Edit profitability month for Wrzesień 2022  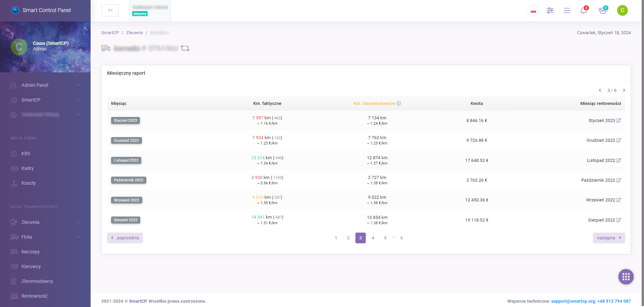click(x=618, y=200)
